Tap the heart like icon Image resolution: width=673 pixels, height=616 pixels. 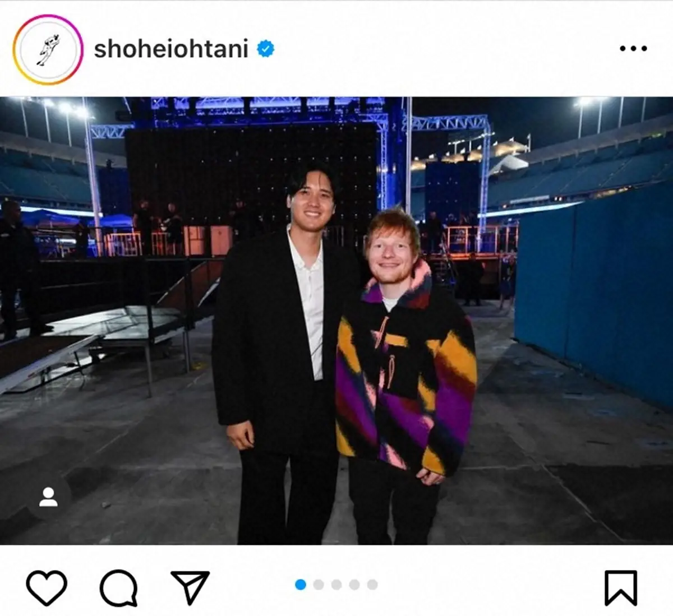47,587
